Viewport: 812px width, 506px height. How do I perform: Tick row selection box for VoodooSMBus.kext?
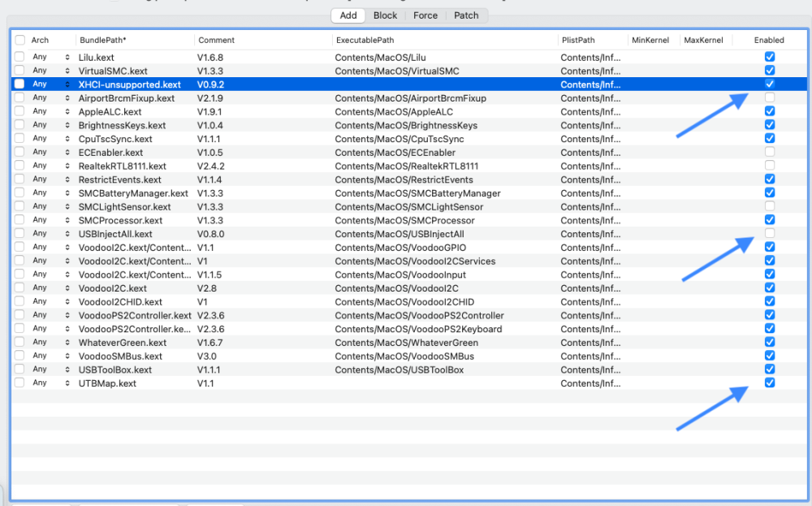click(19, 355)
